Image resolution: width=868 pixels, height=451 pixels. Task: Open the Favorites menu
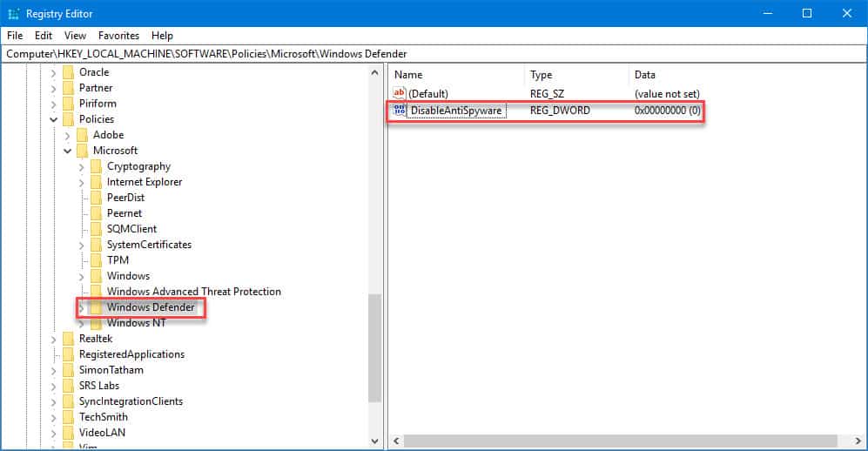118,36
